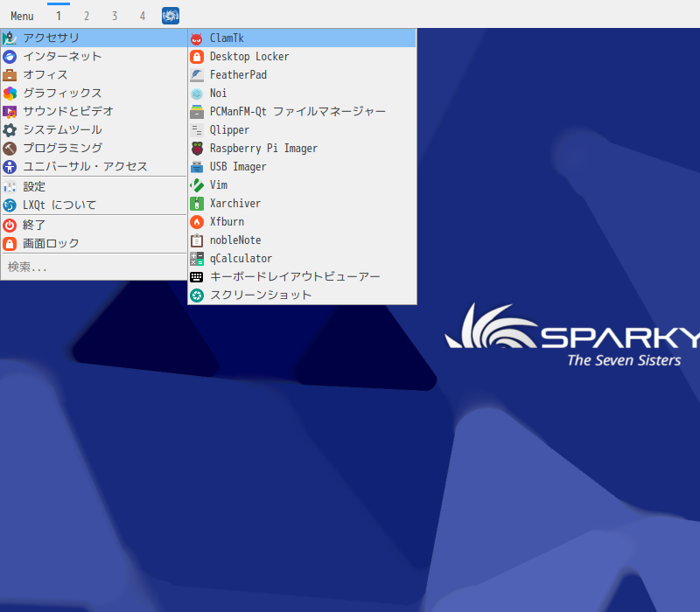Click the Qlipper clipboard icon
The width and height of the screenshot is (700, 612).
(x=197, y=129)
